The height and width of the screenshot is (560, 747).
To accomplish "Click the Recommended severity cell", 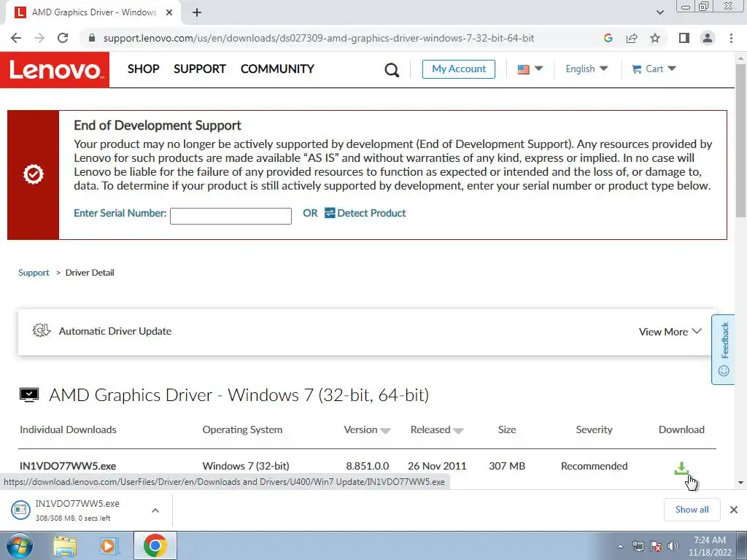I will [594, 466].
